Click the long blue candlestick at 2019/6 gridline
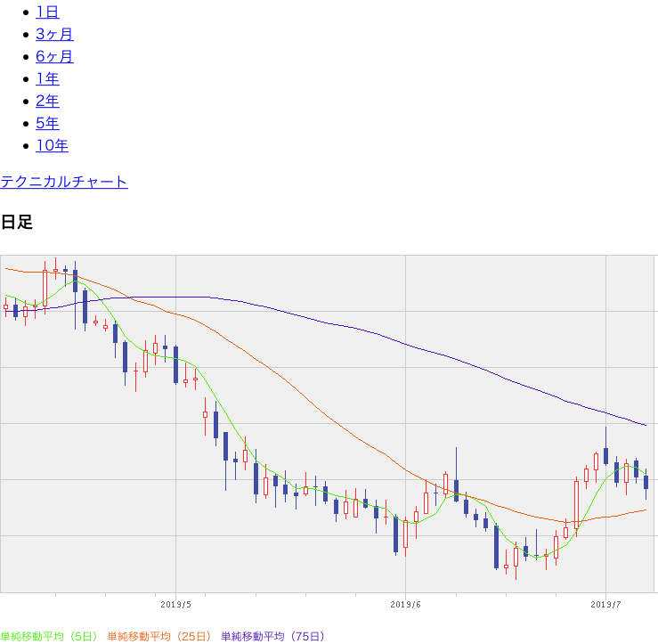This screenshot has width=658, height=644. point(395,534)
